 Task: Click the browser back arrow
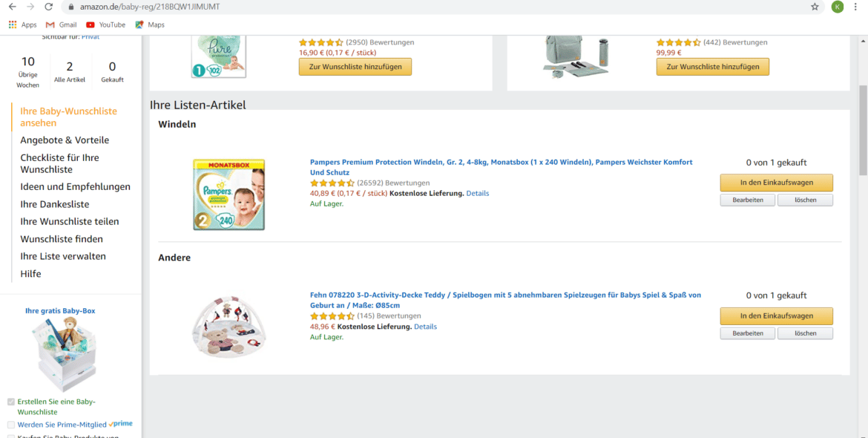tap(12, 7)
